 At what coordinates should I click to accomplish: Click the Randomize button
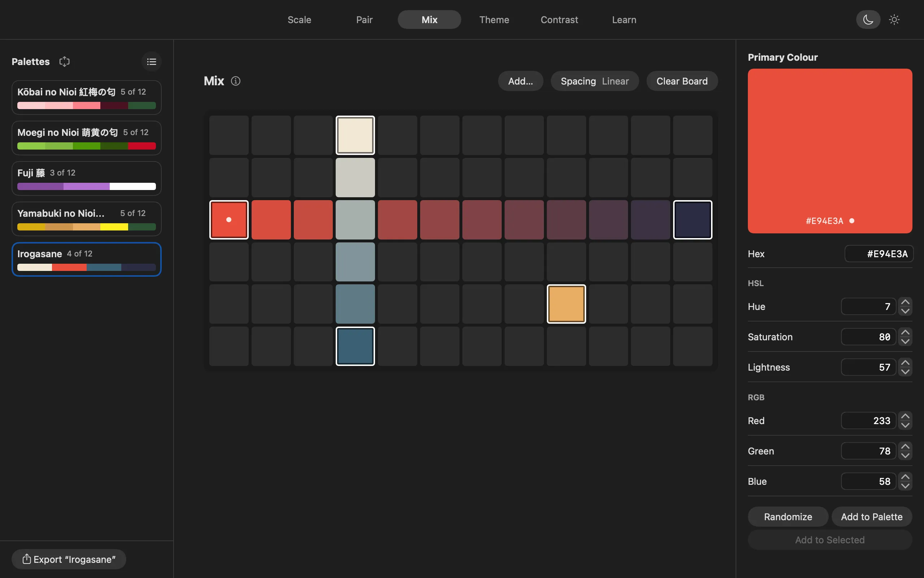788,517
